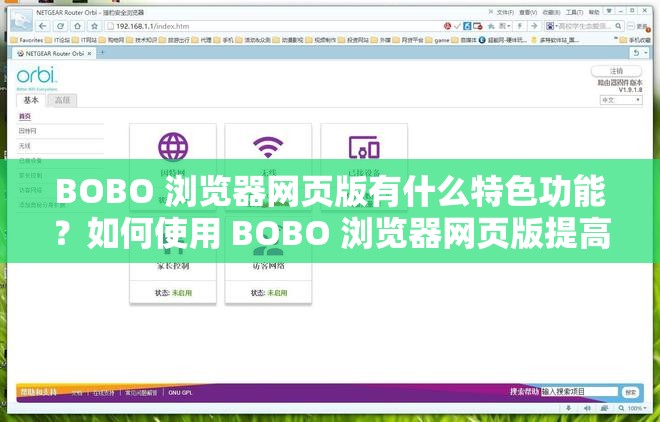Open the 文件(F) menu
Screen dimensions: 660x422
pos(505,13)
